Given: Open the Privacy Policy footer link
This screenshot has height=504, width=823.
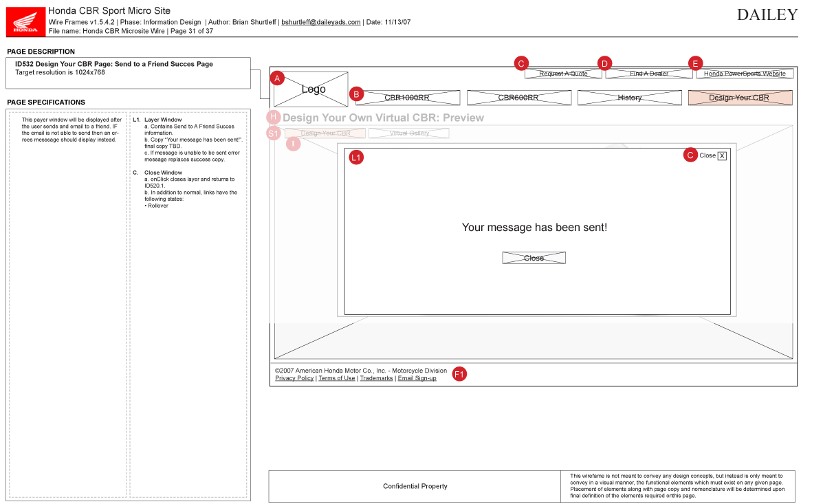Looking at the screenshot, I should (x=294, y=378).
